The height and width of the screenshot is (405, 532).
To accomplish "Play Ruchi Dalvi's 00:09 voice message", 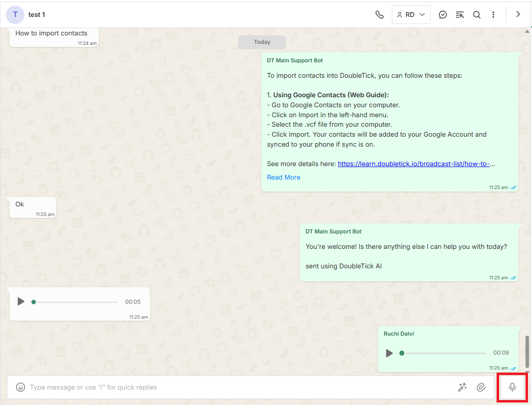I will pyautogui.click(x=389, y=353).
